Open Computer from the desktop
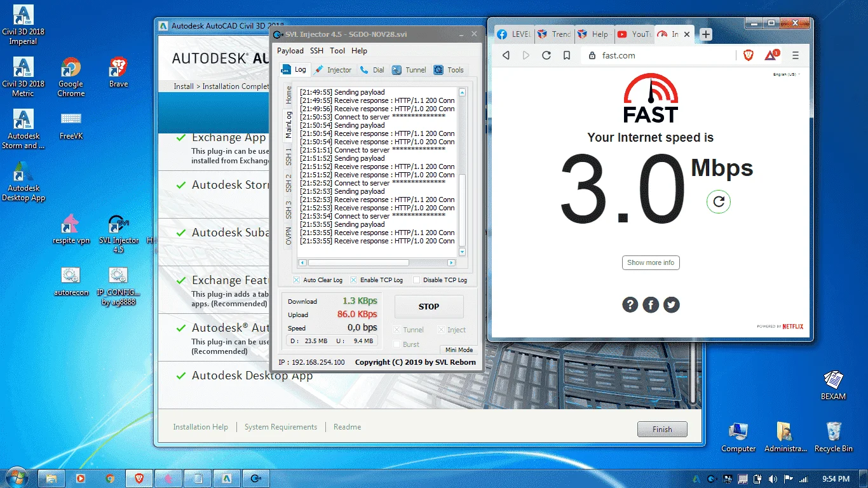868x488 pixels. tap(738, 437)
